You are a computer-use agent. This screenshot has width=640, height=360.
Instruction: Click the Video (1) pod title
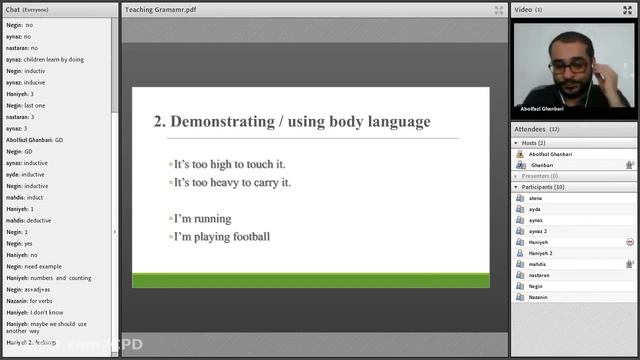[x=528, y=10]
